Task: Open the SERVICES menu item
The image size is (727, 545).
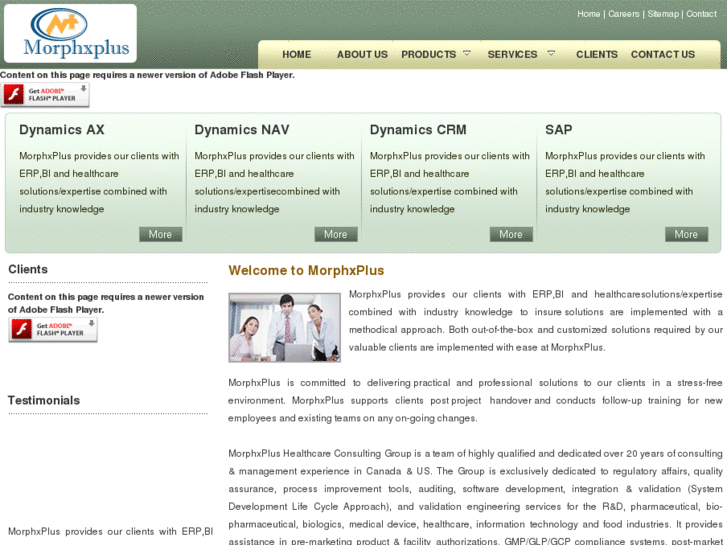Action: [512, 54]
